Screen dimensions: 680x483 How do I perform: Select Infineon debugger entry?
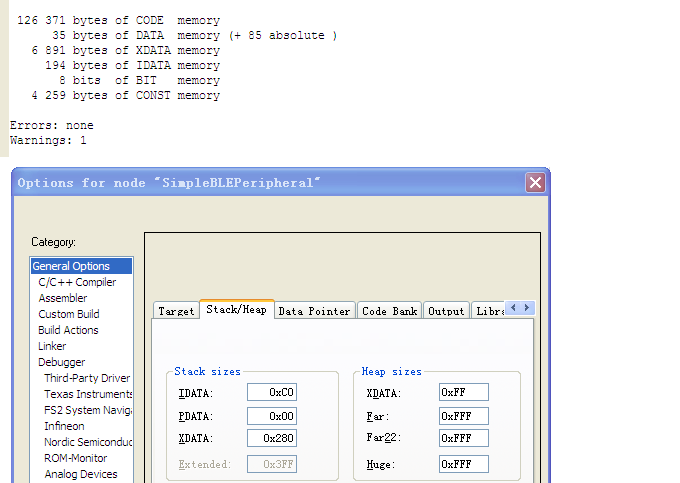(x=64, y=426)
